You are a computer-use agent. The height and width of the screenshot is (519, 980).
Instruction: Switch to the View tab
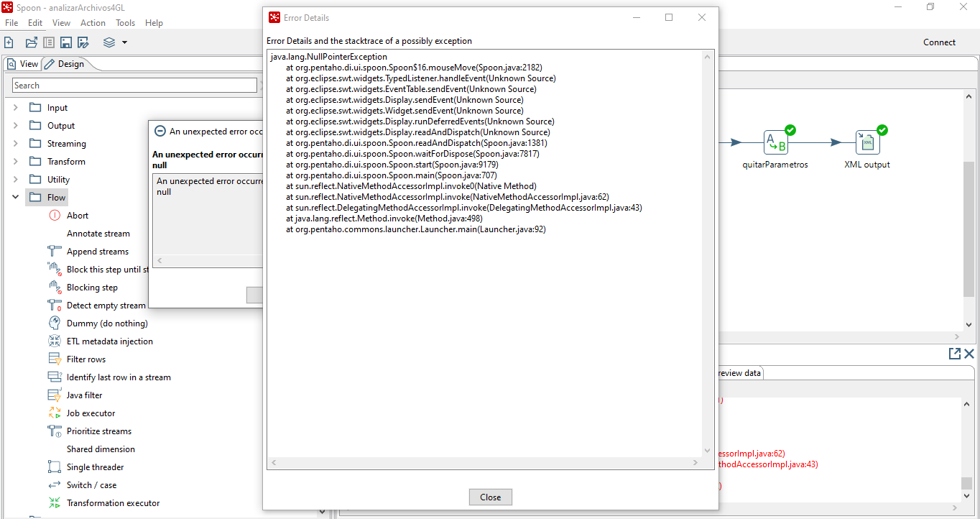click(23, 64)
